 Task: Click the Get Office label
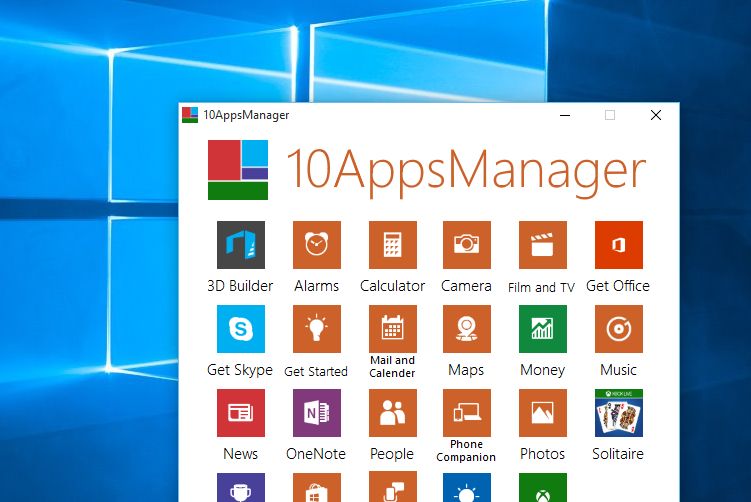pos(618,286)
